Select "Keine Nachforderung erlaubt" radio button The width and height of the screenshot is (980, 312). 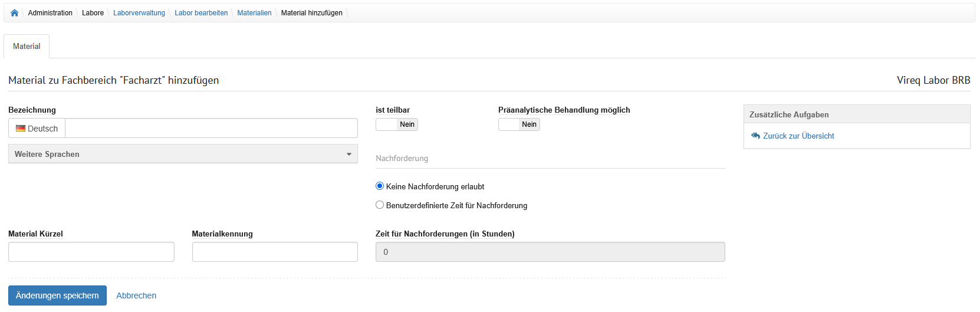pyautogui.click(x=380, y=186)
